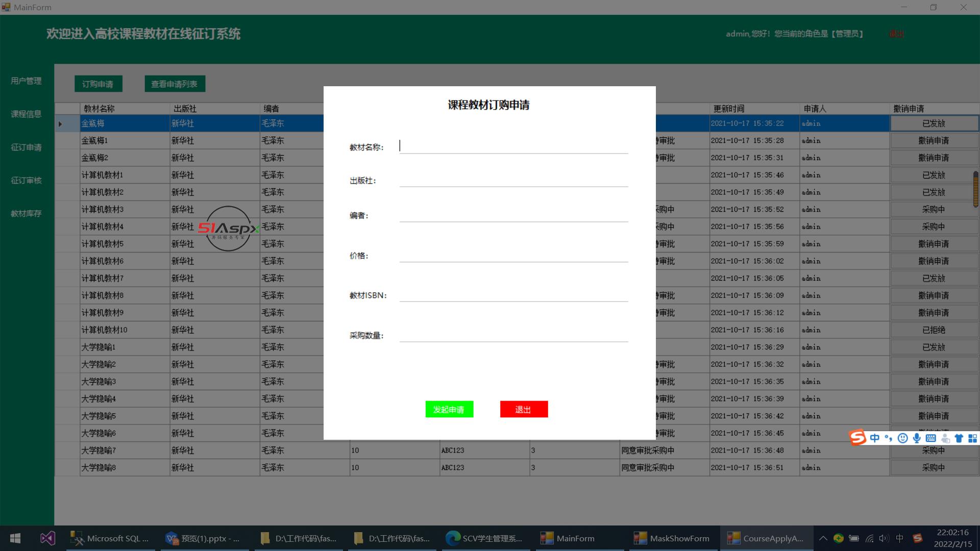The height and width of the screenshot is (551, 980).
Task: Open Visual Studio from taskbar
Action: click(x=47, y=538)
